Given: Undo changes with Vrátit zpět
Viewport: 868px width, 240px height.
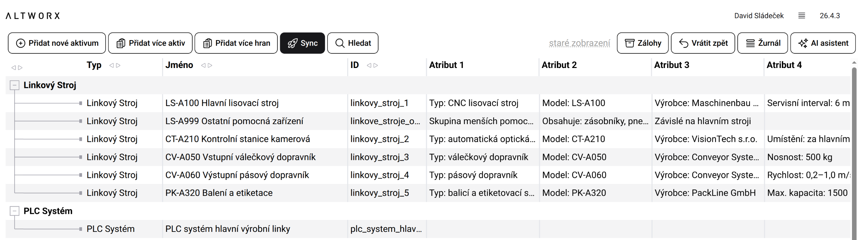Looking at the screenshot, I should click(x=703, y=43).
